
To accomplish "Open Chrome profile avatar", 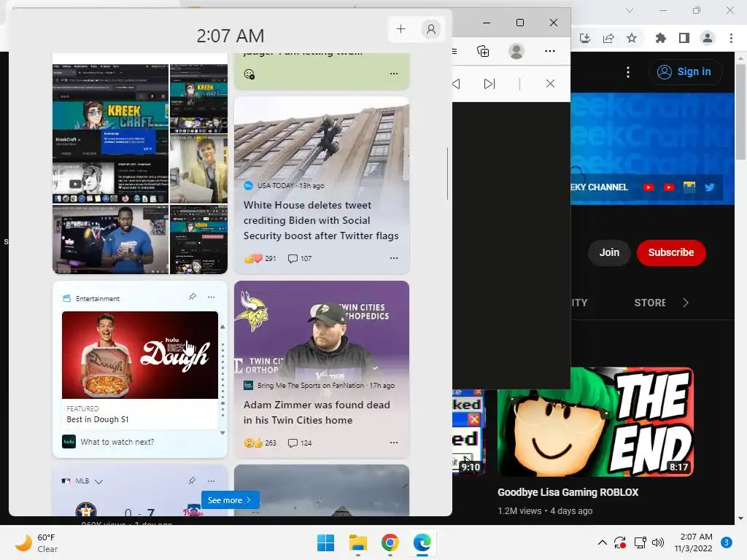I will pos(708,38).
